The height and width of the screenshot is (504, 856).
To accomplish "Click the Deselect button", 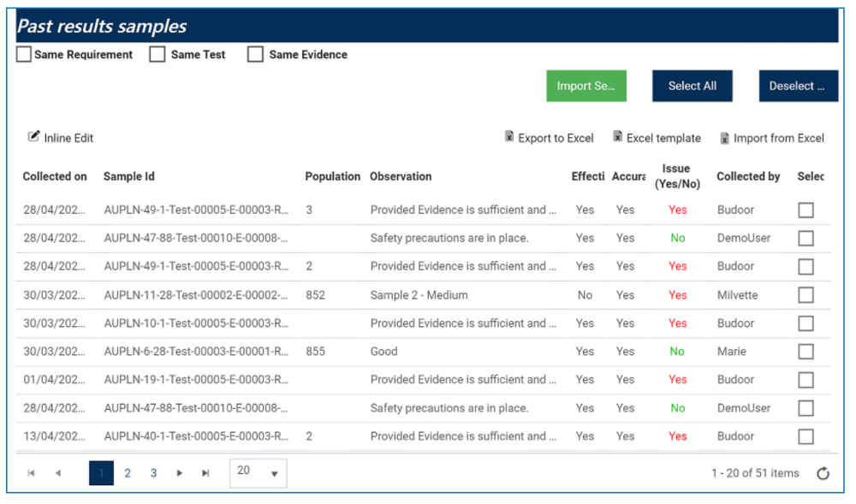I will (797, 86).
